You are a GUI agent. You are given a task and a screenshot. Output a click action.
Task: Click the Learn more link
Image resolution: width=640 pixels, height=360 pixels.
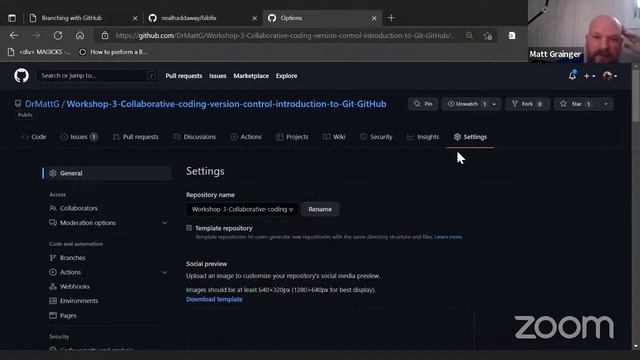(x=448, y=237)
